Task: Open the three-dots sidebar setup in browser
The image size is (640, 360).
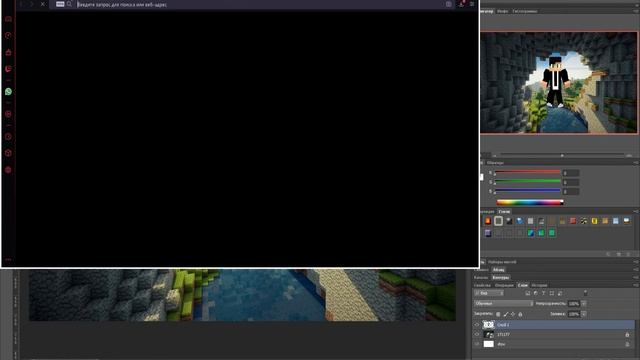Action: [8, 259]
